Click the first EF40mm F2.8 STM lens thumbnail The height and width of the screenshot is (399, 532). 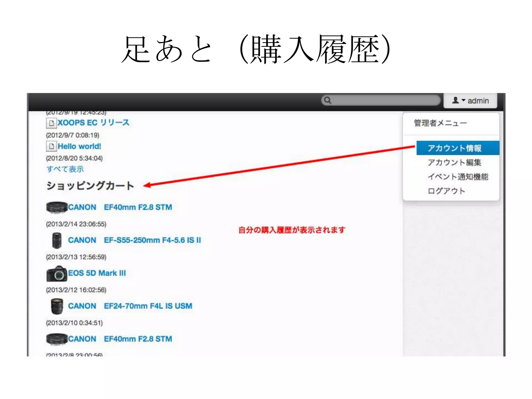click(57, 207)
